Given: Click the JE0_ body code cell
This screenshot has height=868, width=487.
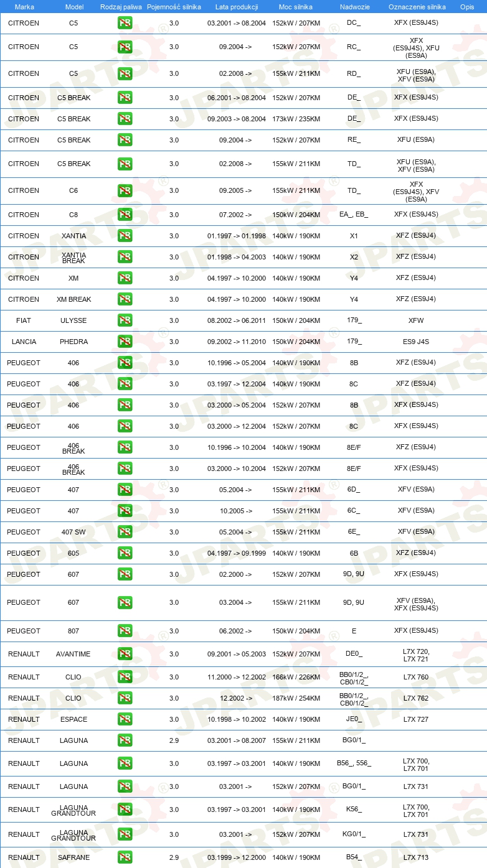Looking at the screenshot, I should coord(354,719).
